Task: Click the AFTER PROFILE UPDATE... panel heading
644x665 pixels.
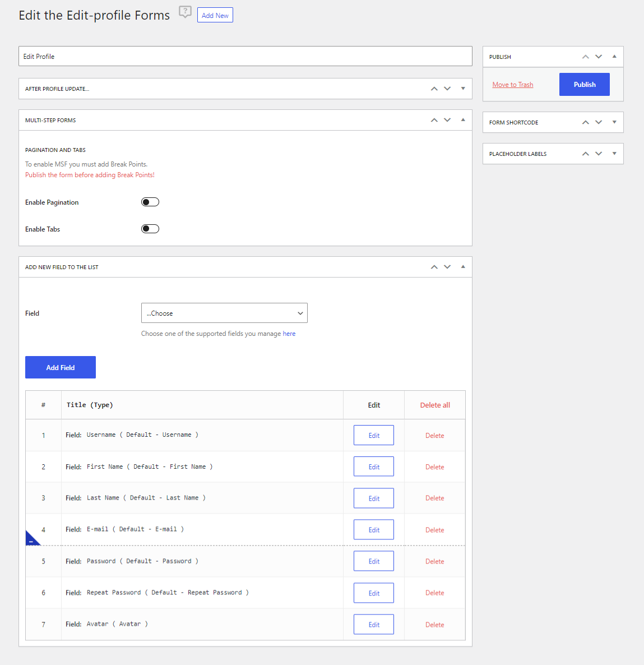Action: [x=57, y=89]
